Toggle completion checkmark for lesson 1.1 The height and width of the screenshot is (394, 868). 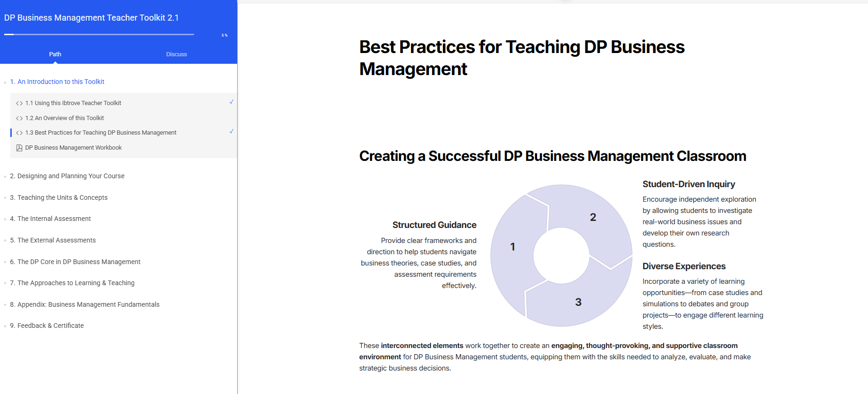[x=231, y=102]
